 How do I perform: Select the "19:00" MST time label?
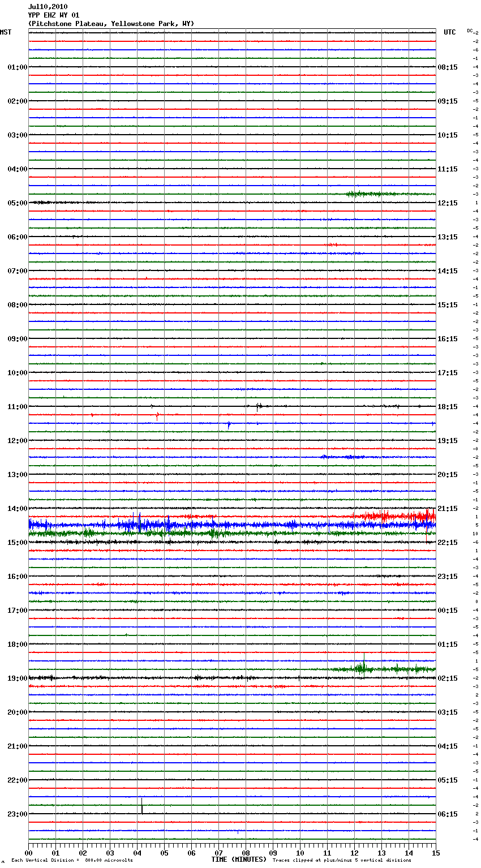coord(17,678)
